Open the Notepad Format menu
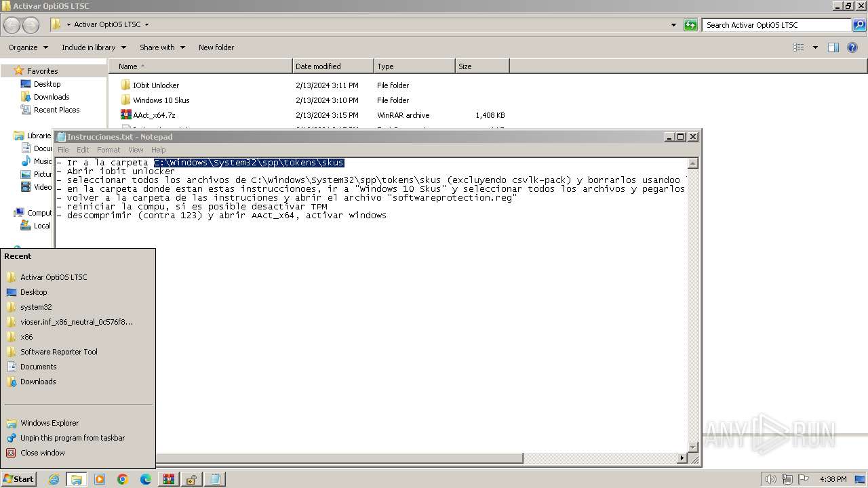 pos(108,150)
